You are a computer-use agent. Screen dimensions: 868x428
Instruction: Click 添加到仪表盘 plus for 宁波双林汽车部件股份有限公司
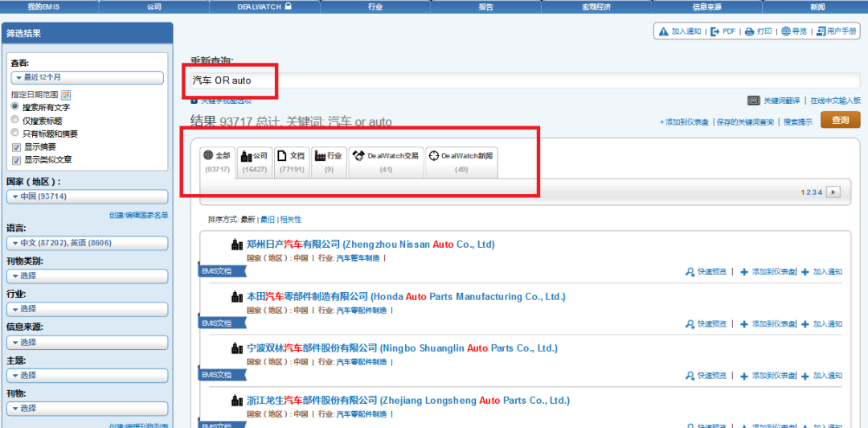[x=744, y=376]
